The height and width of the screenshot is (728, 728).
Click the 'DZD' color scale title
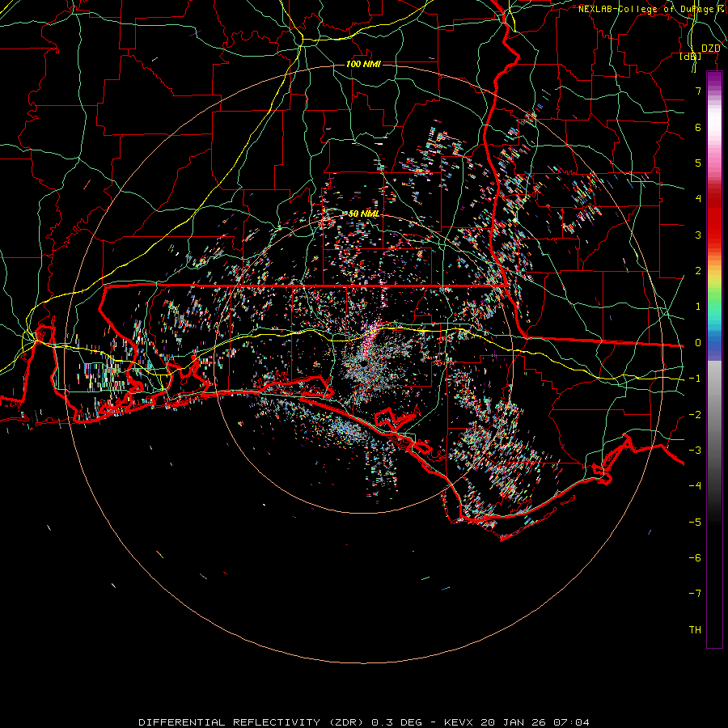click(710, 48)
